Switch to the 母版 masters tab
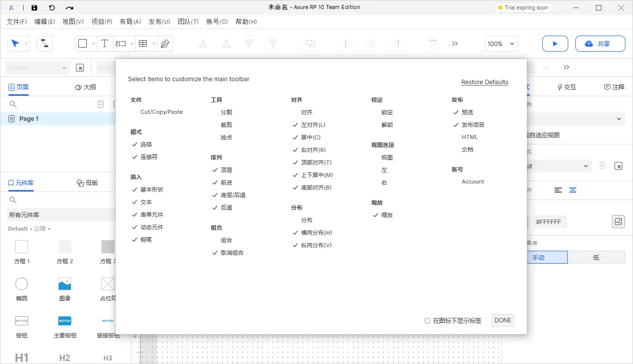 87,183
